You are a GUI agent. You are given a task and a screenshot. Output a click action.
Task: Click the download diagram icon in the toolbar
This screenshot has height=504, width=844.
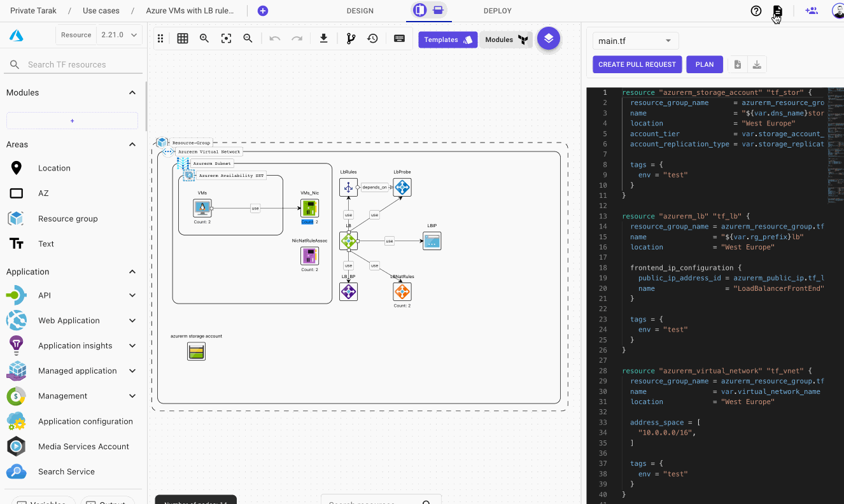[324, 39]
